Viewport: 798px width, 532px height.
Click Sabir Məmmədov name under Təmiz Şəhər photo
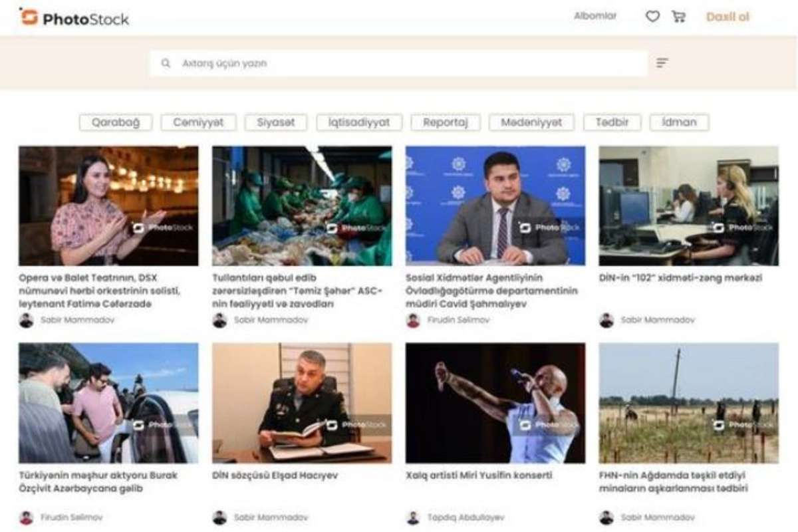(271, 321)
